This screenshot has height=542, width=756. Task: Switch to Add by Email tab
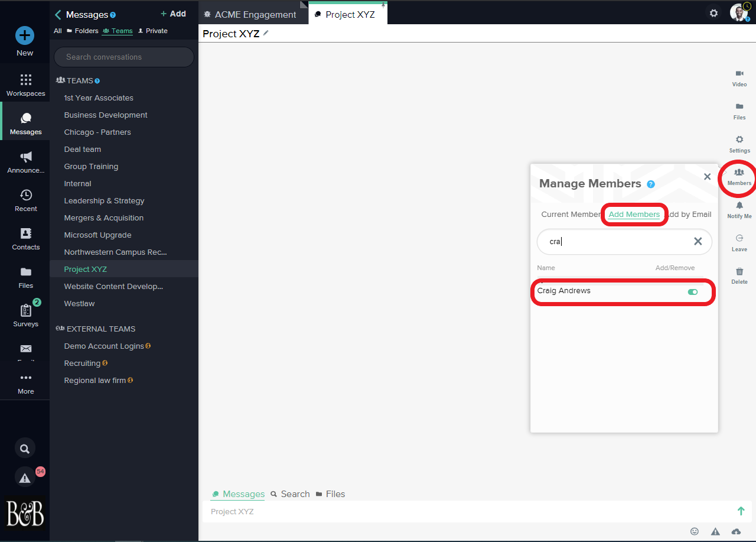(690, 215)
